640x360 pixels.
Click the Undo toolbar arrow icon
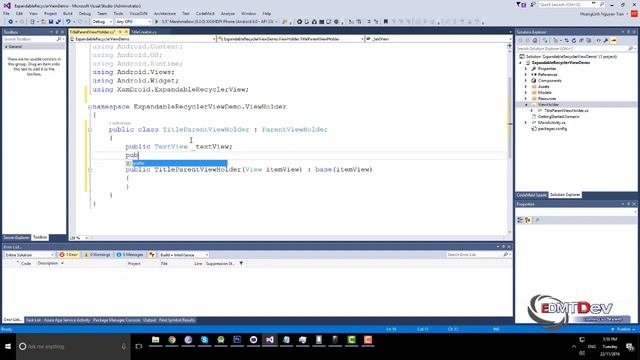[x=68, y=22]
